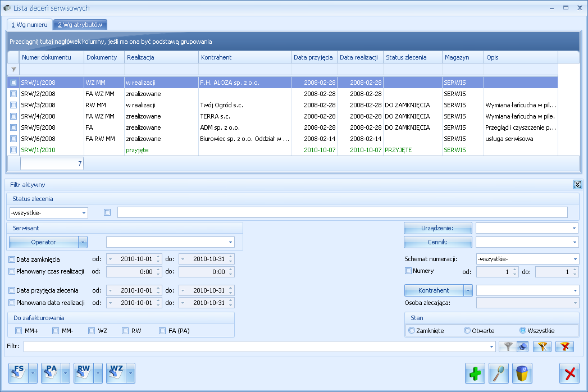This screenshot has height=392, width=588.
Task: Toggle the pin filter icon
Action: coord(523,347)
